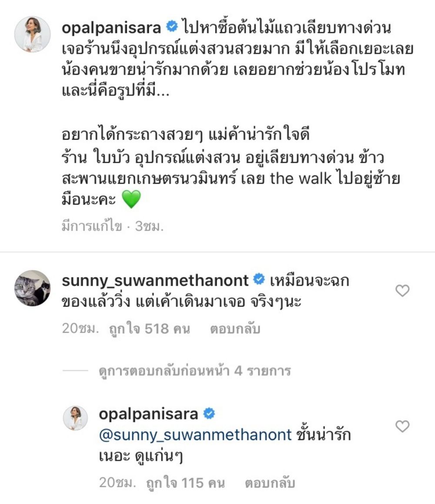Click verified badge next to opalpanisara's caption username
Screen dimensions: 435x504
pos(172,27)
